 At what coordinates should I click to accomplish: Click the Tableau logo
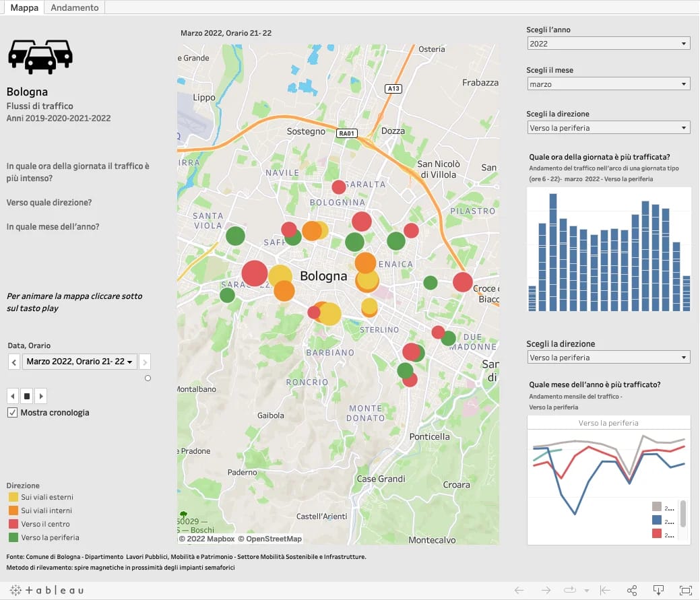click(x=46, y=591)
